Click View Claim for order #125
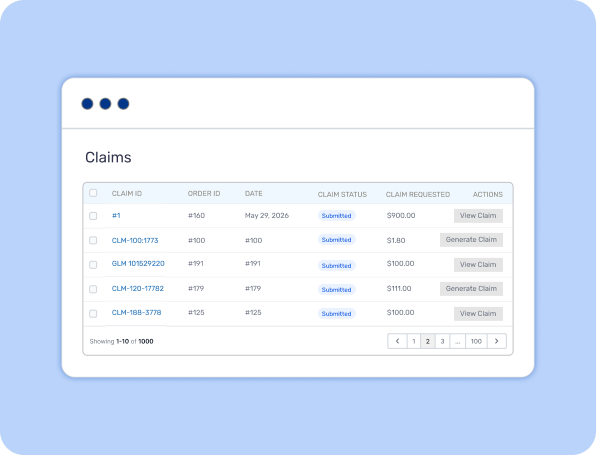 coord(478,314)
